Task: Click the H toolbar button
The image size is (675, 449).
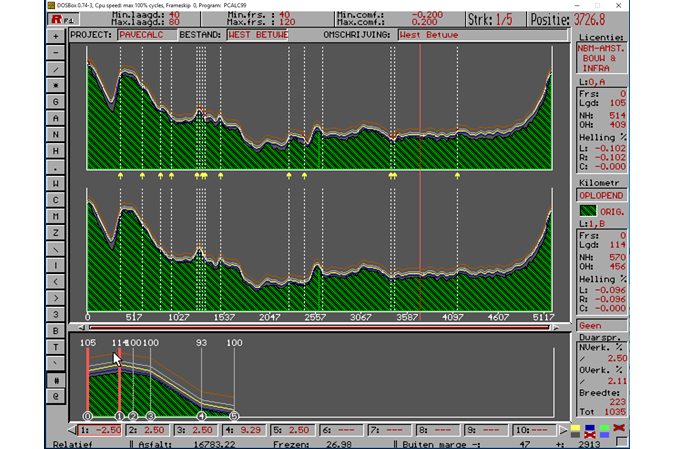Action: pyautogui.click(x=56, y=151)
